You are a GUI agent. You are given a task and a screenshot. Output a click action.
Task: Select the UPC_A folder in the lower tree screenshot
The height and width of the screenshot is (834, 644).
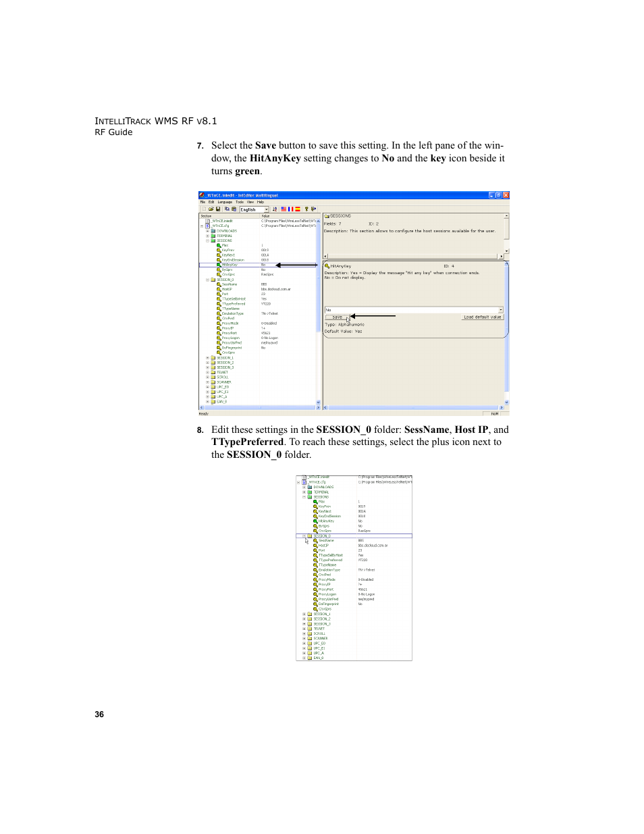click(319, 653)
